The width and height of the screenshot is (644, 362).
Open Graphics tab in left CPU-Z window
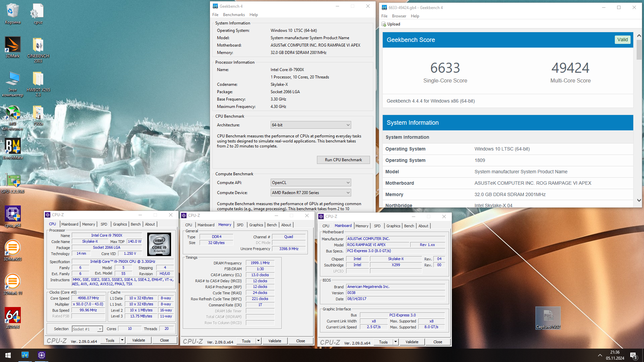[120, 224]
